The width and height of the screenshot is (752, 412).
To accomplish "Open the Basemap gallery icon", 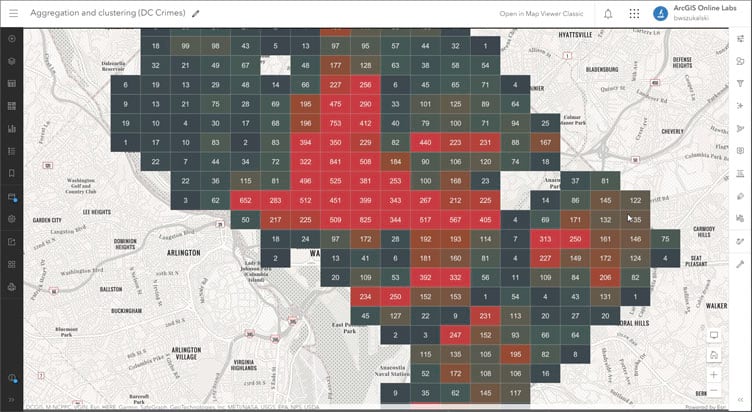I will pyautogui.click(x=12, y=106).
